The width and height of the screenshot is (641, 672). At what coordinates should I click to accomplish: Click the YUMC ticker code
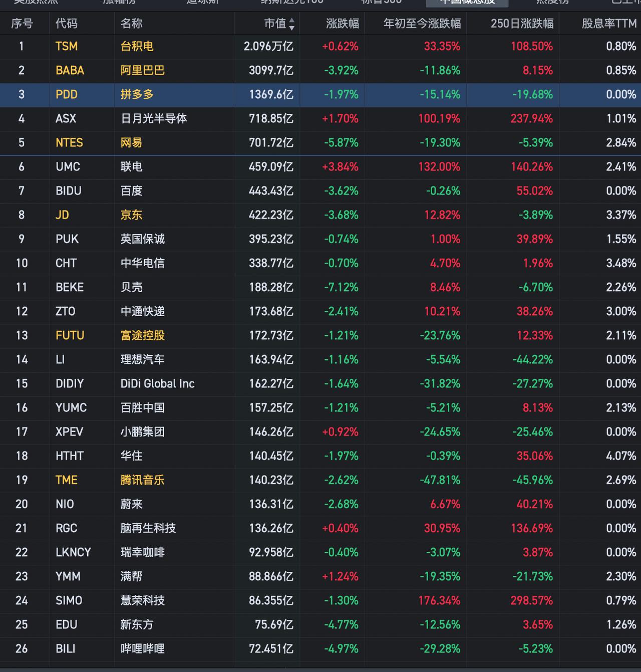(71, 407)
